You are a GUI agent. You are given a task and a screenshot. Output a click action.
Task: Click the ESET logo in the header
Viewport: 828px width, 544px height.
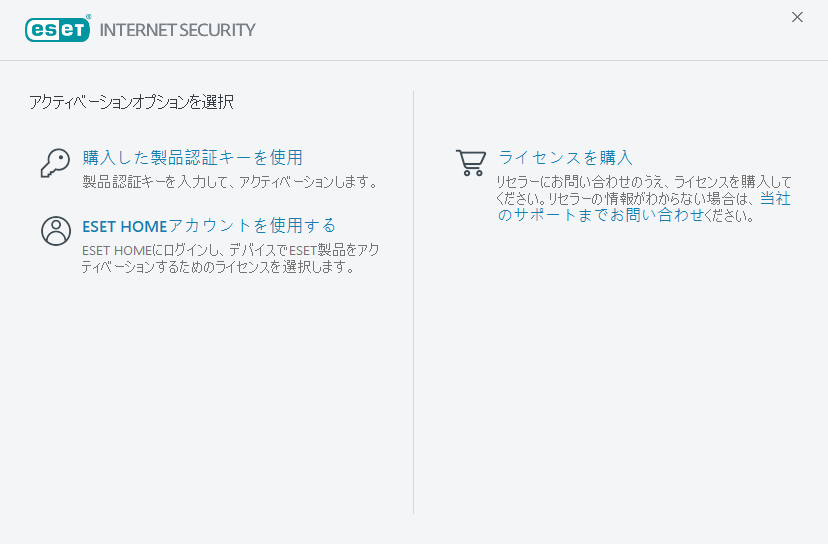click(57, 29)
